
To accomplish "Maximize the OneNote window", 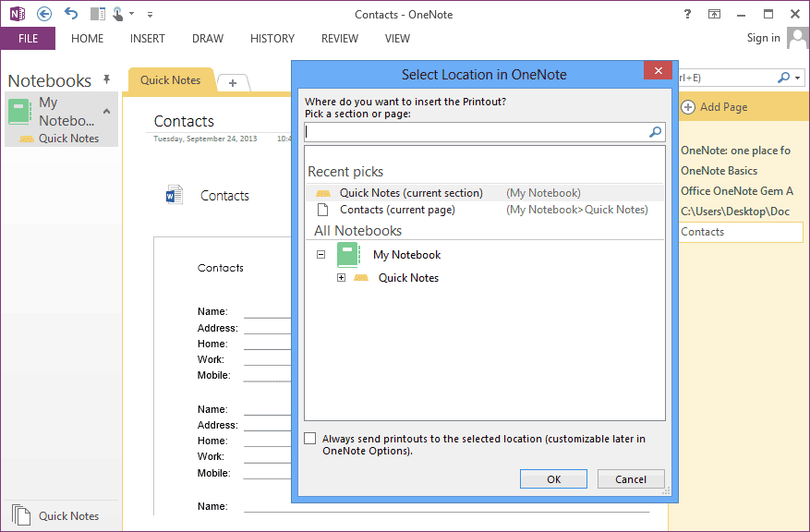I will (768, 14).
